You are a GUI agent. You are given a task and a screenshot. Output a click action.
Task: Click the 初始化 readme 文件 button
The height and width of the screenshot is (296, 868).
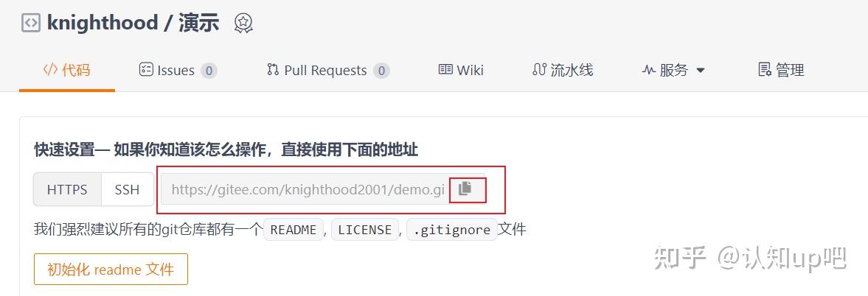tap(111, 269)
